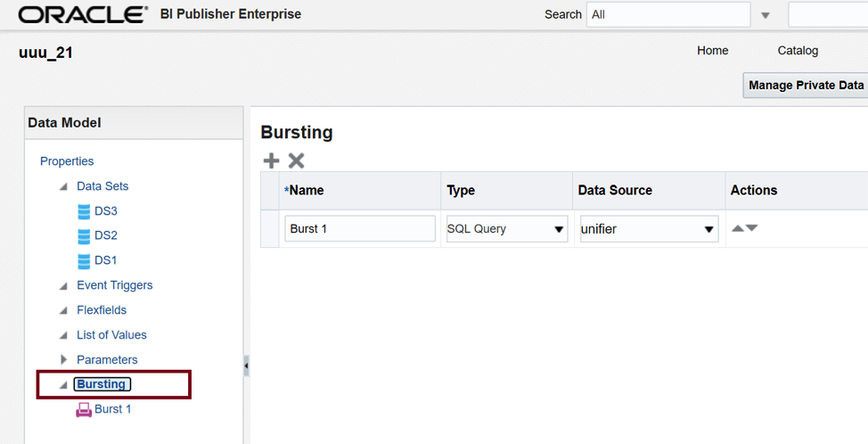Collapse the Data Sets tree node
The height and width of the screenshot is (444, 868).
[x=63, y=187]
